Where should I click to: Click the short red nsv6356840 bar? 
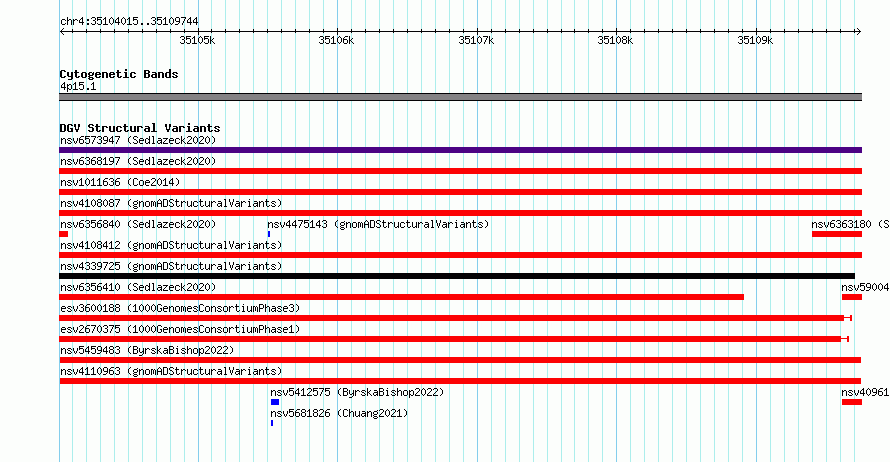point(64,234)
